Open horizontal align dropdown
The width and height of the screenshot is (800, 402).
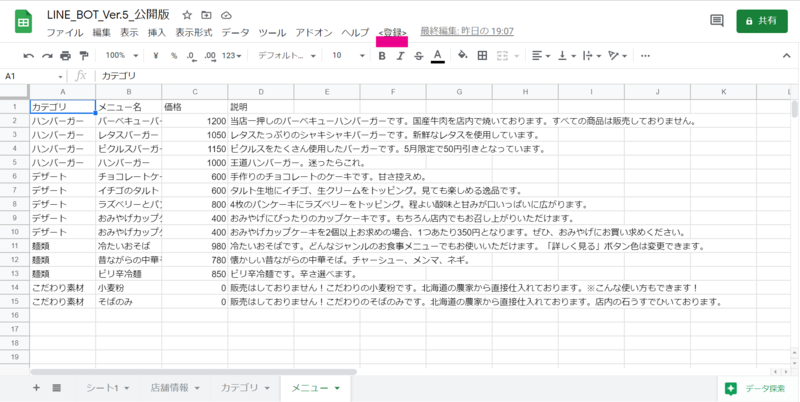tap(541, 56)
